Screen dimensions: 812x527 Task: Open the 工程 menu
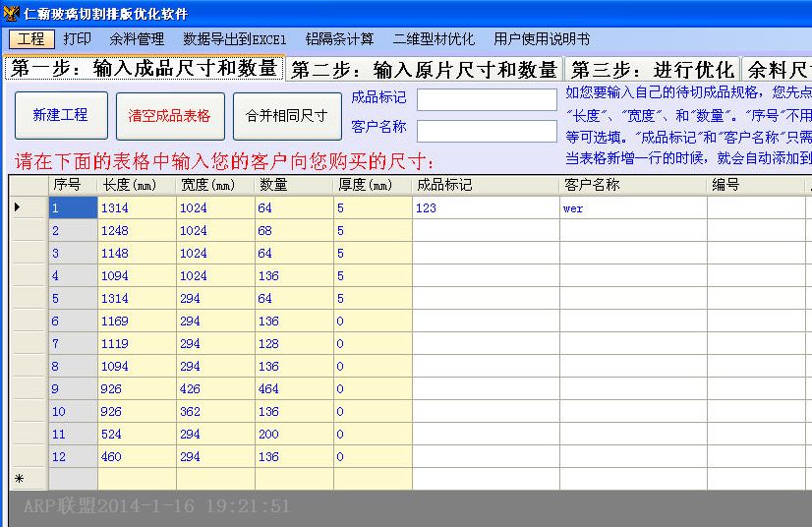31,39
